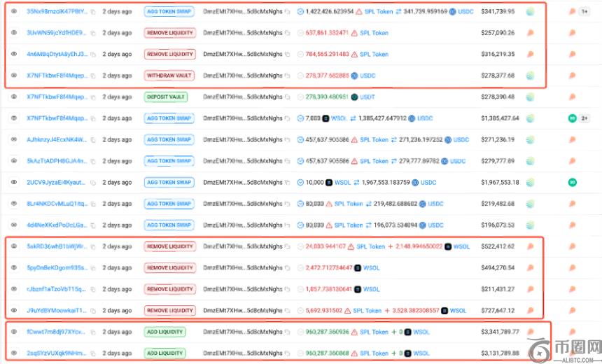Click warning triangle beside 637,861.332471 SPL Token
The height and width of the screenshot is (364, 602).
[x=355, y=33]
